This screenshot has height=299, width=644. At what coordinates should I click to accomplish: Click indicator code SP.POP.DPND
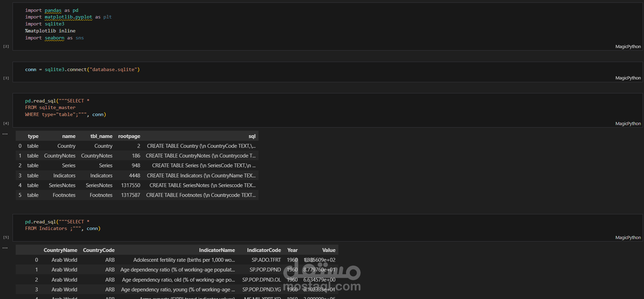[x=265, y=270]
